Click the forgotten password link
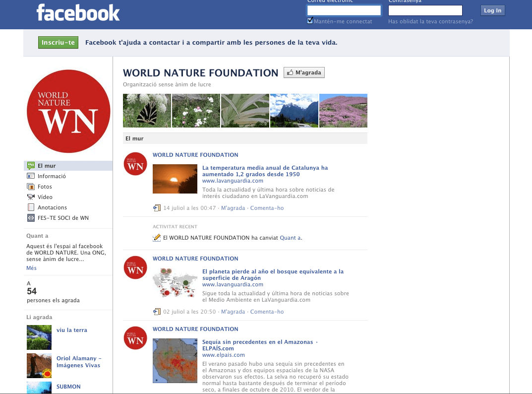This screenshot has width=532, height=394. (430, 21)
